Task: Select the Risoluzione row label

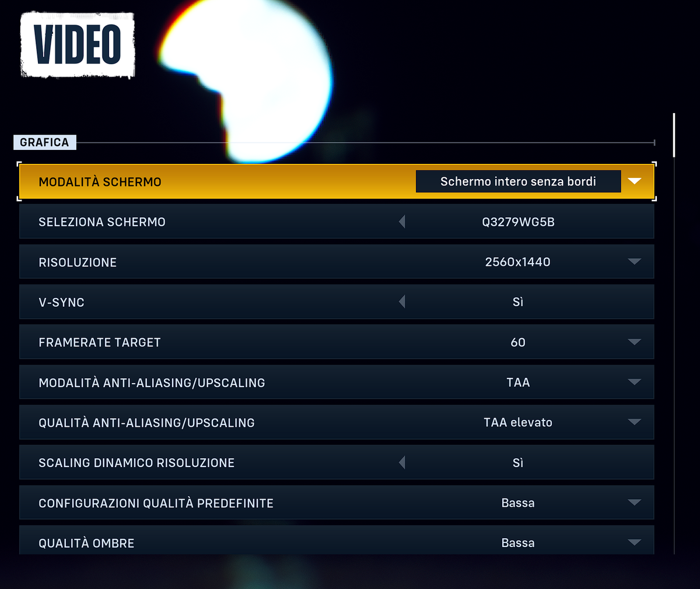Action: pyautogui.click(x=78, y=262)
